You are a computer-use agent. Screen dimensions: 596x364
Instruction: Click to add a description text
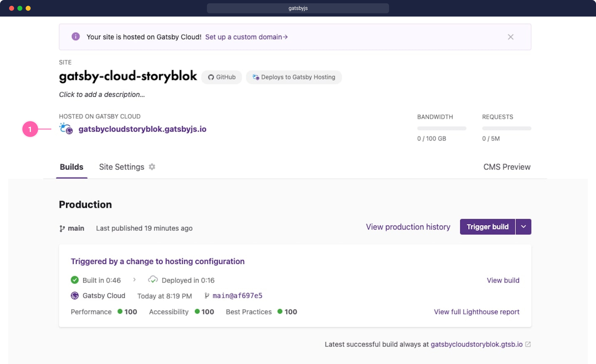(102, 95)
